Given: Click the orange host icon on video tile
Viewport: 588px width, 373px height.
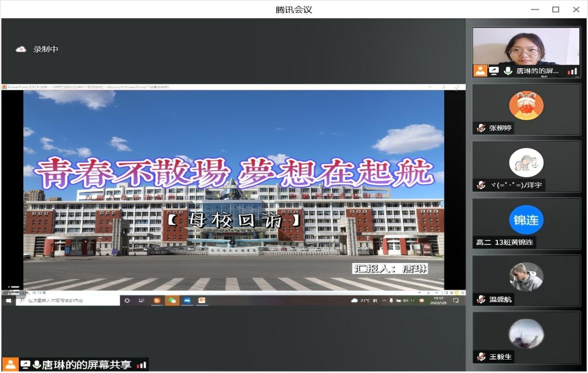Looking at the screenshot, I should (x=480, y=71).
